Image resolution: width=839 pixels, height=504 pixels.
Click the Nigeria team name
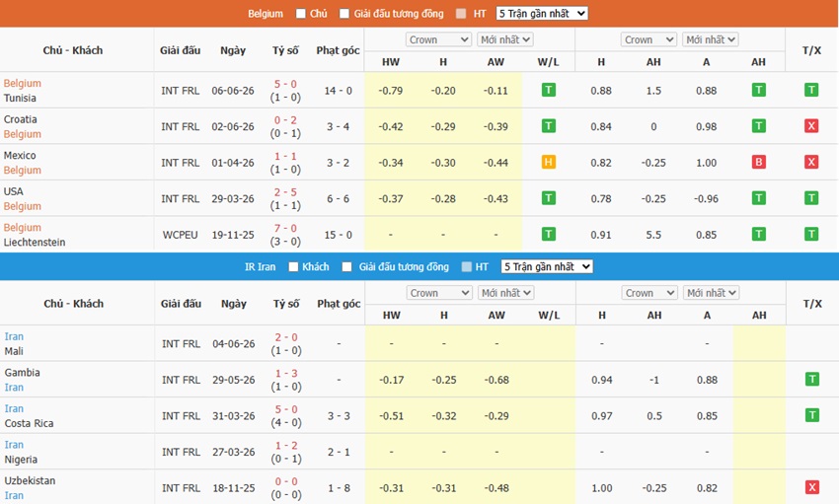coord(21,459)
